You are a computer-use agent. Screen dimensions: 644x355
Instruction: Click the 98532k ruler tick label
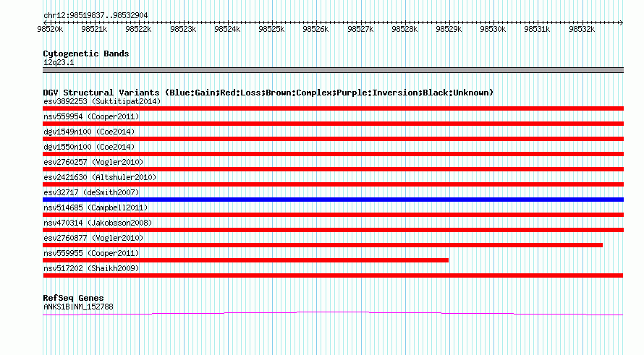582,29
